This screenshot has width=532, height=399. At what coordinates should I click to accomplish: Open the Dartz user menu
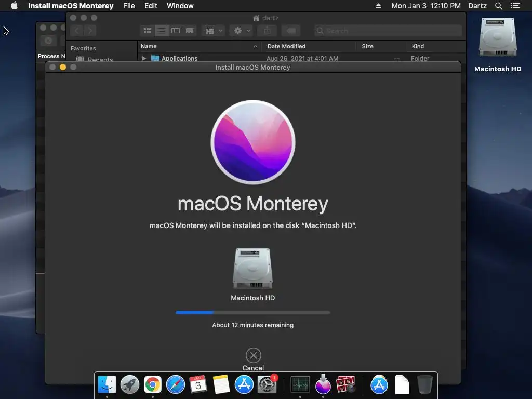click(477, 6)
